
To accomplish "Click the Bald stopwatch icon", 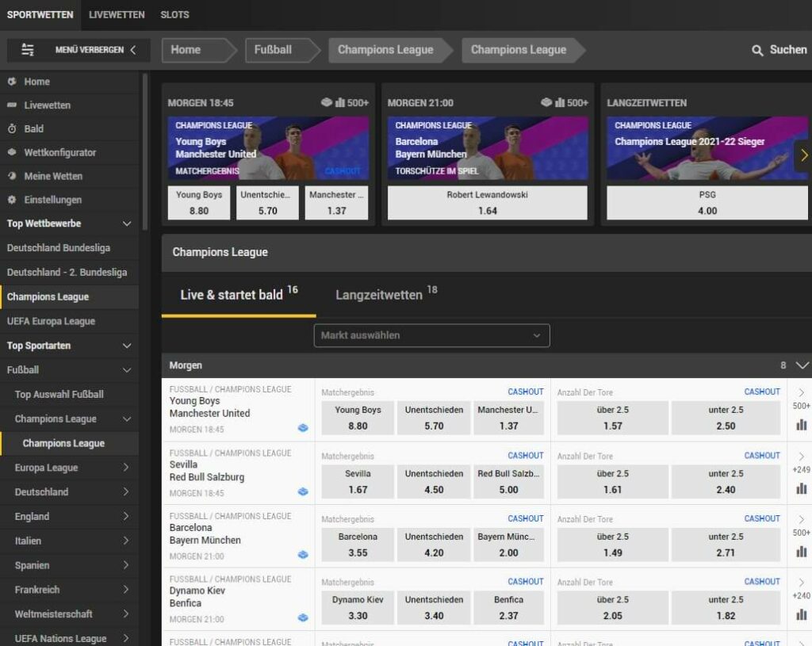I will tap(12, 129).
